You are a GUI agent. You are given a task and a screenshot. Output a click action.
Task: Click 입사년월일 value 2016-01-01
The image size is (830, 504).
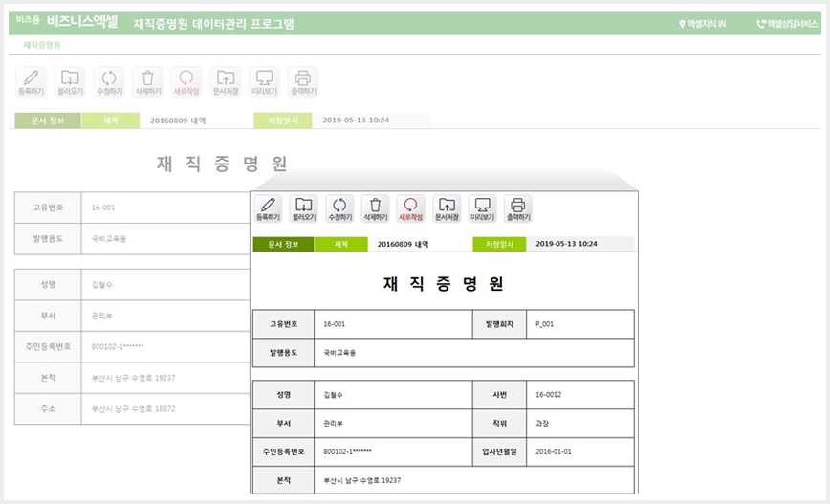pyautogui.click(x=553, y=451)
